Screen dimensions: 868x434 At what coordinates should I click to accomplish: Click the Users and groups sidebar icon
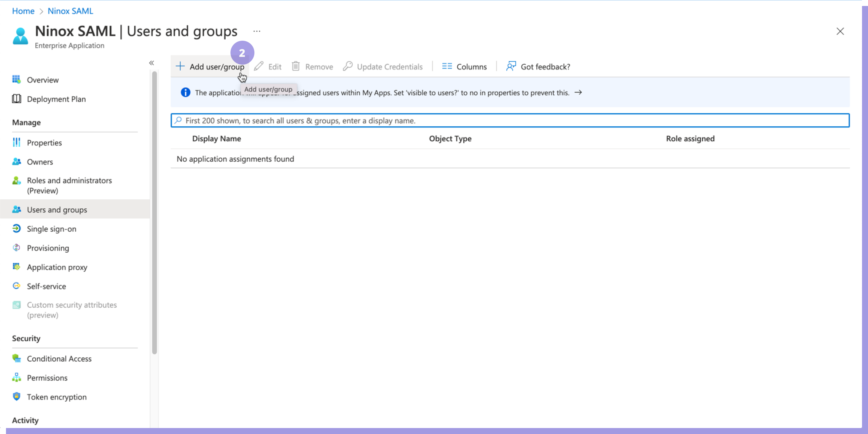click(16, 209)
